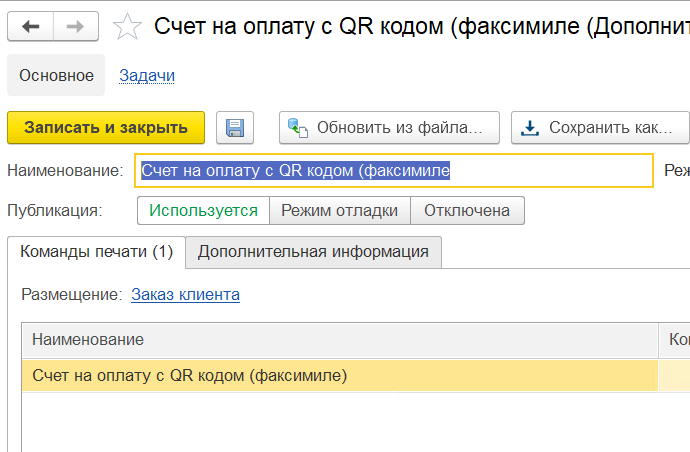Set publication to Используется
Image resolution: width=690 pixels, height=452 pixels.
point(204,210)
